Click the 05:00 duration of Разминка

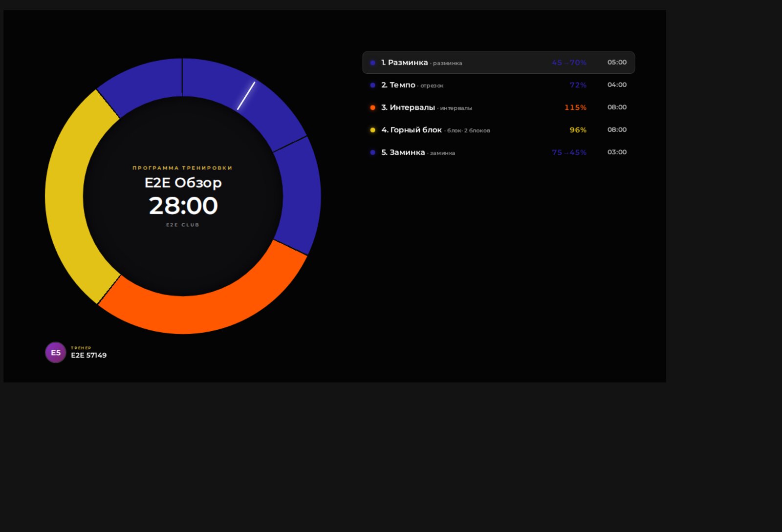pyautogui.click(x=617, y=62)
